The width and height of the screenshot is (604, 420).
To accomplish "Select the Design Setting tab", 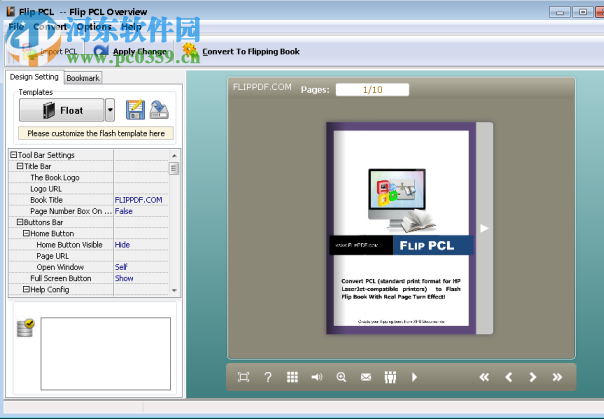I will click(x=34, y=77).
